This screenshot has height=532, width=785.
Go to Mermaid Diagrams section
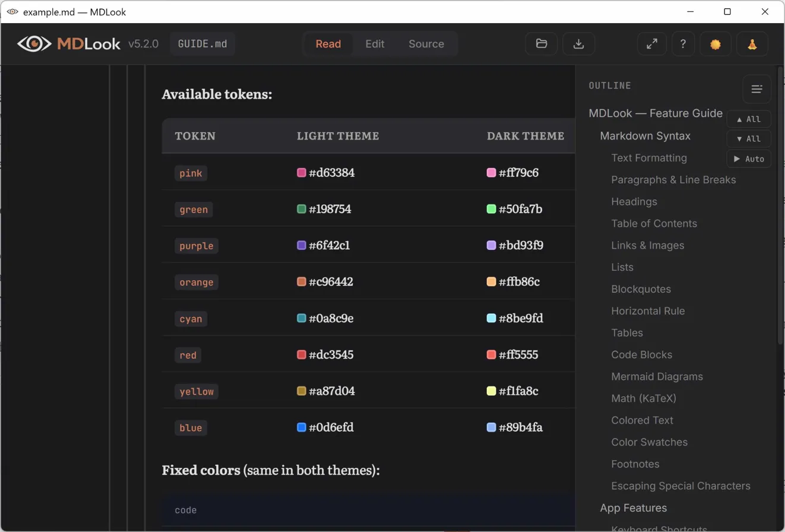pyautogui.click(x=657, y=376)
